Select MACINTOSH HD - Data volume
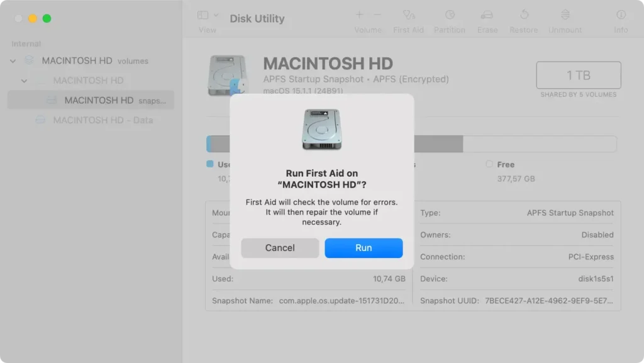Screen dimensions: 644x363 (x=91, y=120)
